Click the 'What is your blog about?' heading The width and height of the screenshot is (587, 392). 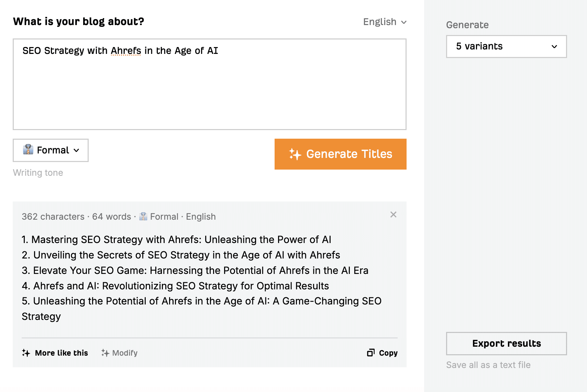pos(79,22)
